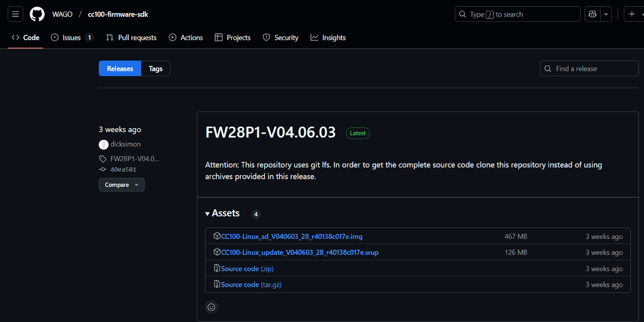Download Source code (tar.gz)
Screen dimensions: 644x322
[251, 285]
